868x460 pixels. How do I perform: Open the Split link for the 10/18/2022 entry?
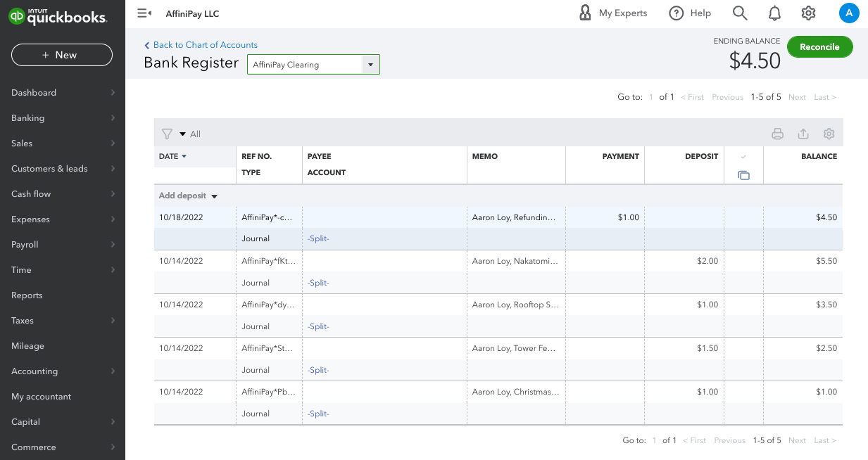point(318,238)
